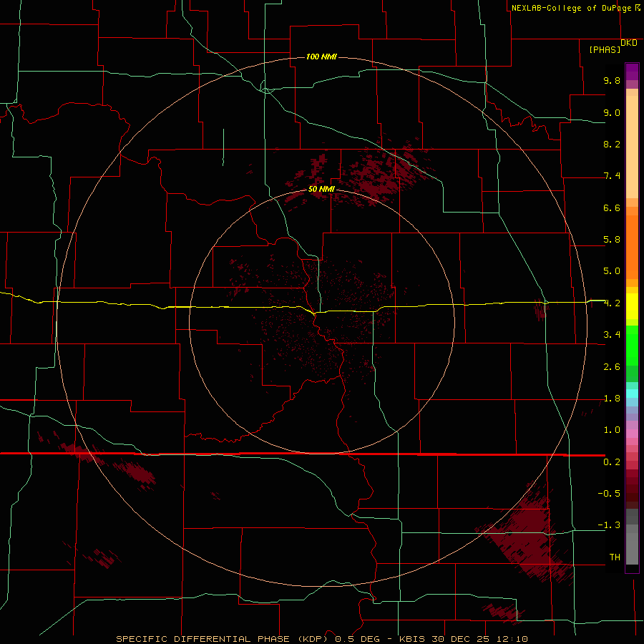Image resolution: width=644 pixels, height=644 pixels.
Task: Click the 4.2 scale label
Action: 612,303
